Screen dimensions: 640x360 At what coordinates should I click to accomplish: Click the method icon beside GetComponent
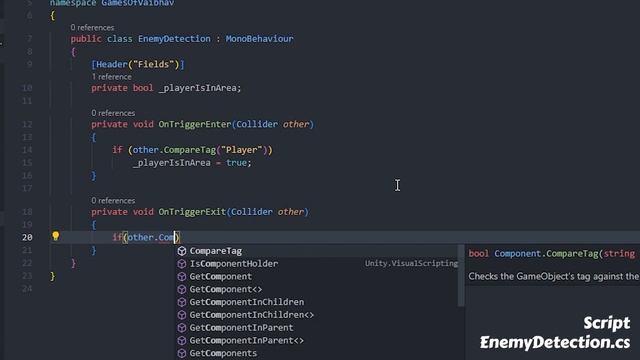click(x=182, y=276)
